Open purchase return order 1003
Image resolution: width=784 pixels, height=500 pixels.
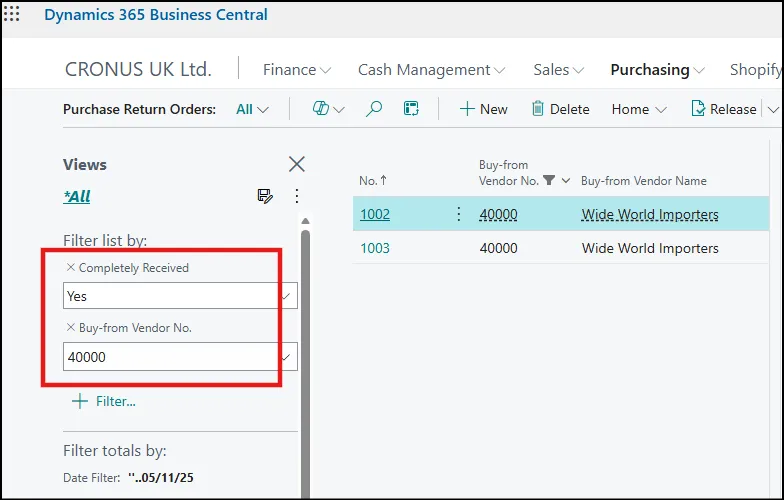(375, 248)
